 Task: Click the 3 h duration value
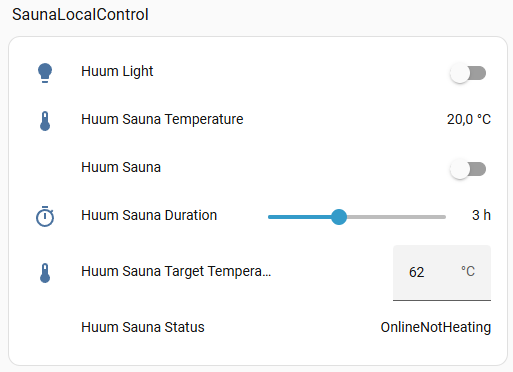(481, 215)
